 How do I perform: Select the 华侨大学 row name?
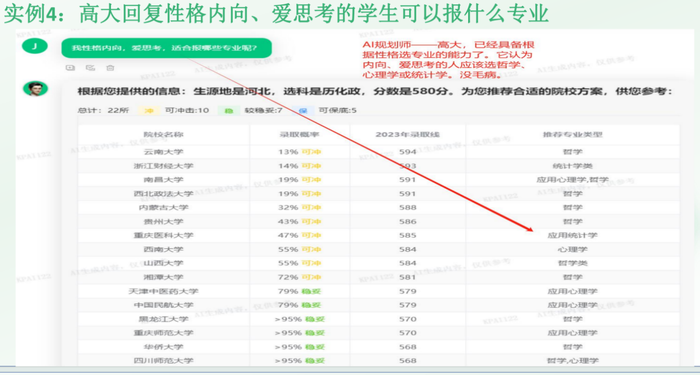pyautogui.click(x=163, y=347)
